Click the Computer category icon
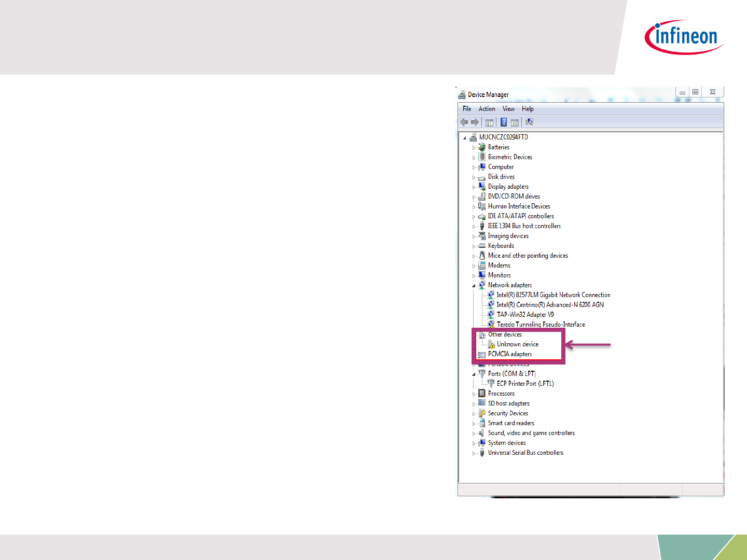Image resolution: width=747 pixels, height=560 pixels. pos(482,167)
